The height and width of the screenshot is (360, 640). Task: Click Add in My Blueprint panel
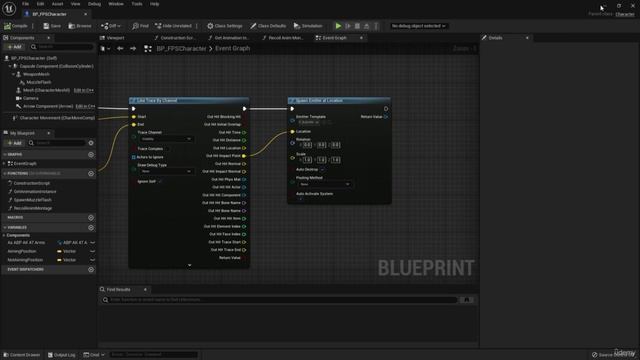point(14,143)
